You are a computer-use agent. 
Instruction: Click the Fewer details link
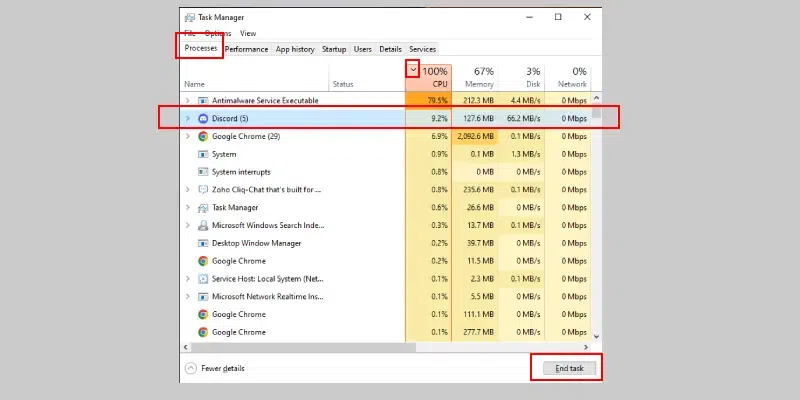click(x=223, y=368)
